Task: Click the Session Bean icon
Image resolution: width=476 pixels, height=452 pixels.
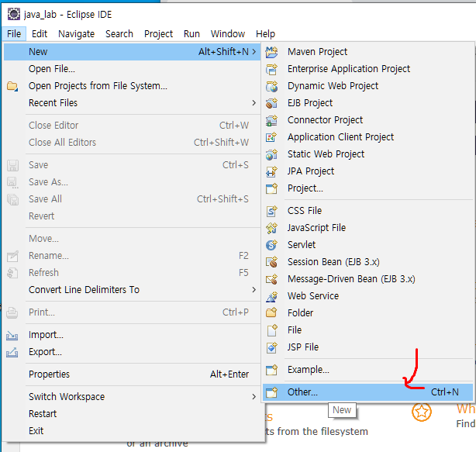Action: click(271, 262)
